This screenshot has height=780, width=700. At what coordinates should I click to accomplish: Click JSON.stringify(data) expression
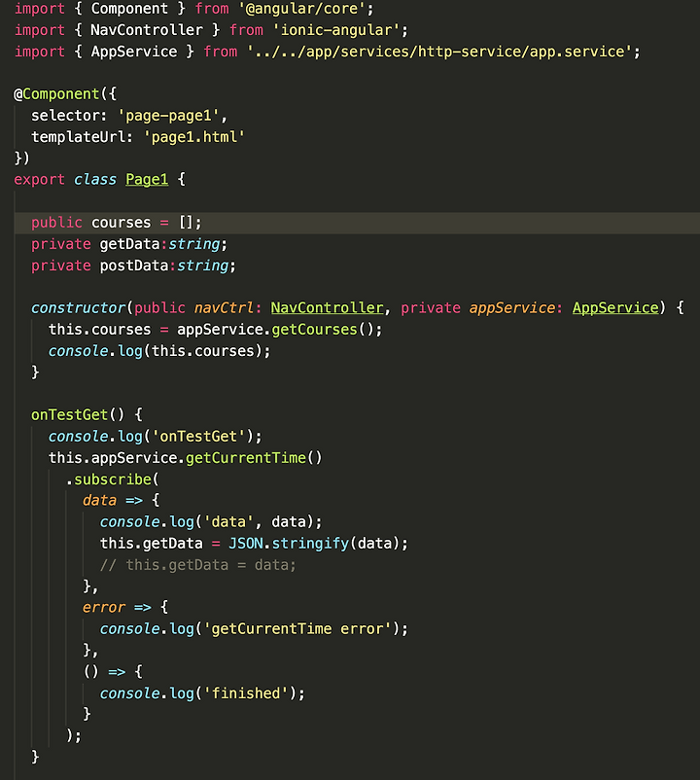click(x=314, y=544)
